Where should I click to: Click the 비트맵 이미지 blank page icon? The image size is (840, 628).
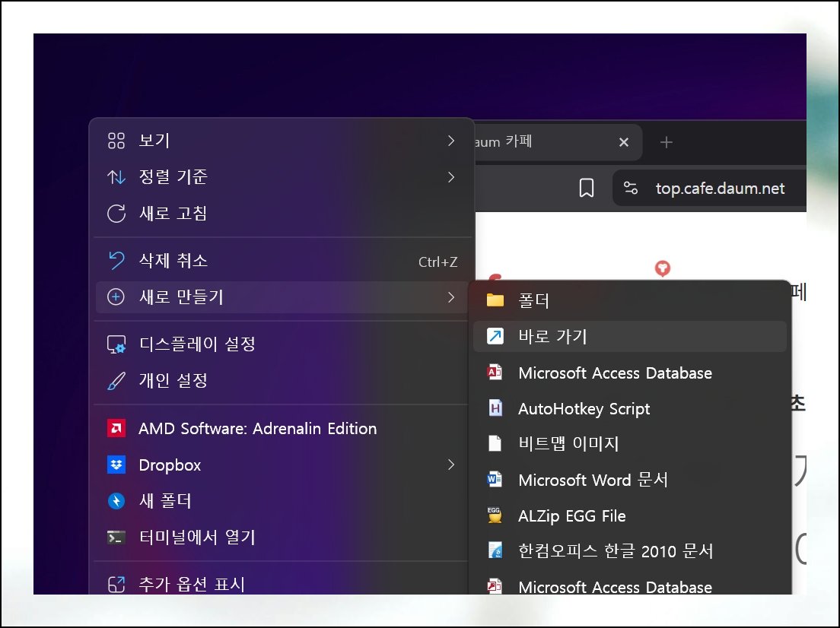[x=495, y=443]
